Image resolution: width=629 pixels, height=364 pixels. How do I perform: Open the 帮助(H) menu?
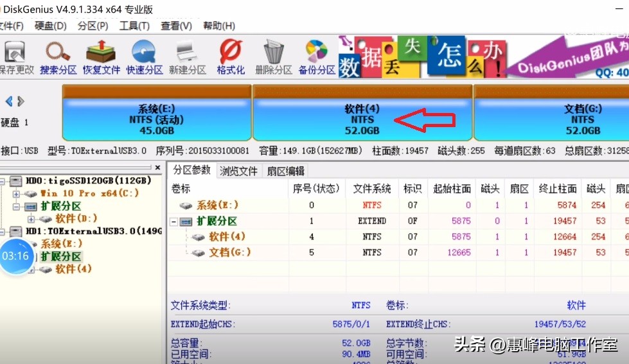[x=219, y=26]
